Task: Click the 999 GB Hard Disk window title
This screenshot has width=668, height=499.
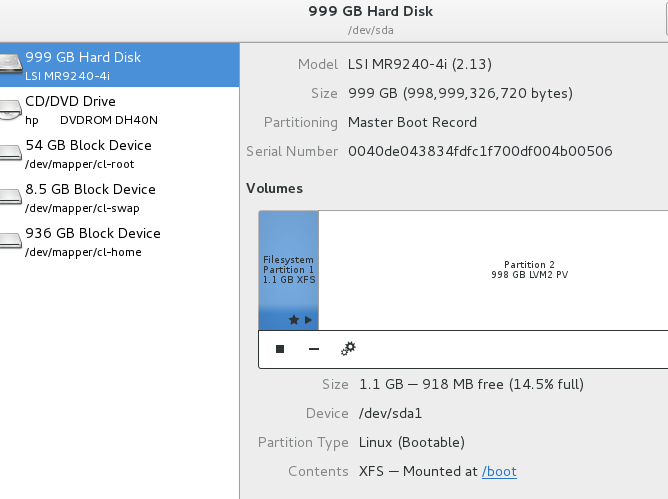Action: pos(371,11)
